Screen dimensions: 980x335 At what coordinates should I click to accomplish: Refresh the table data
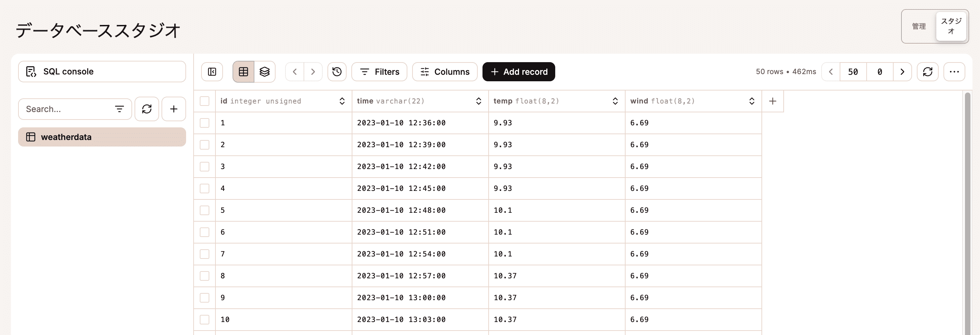[x=927, y=72]
